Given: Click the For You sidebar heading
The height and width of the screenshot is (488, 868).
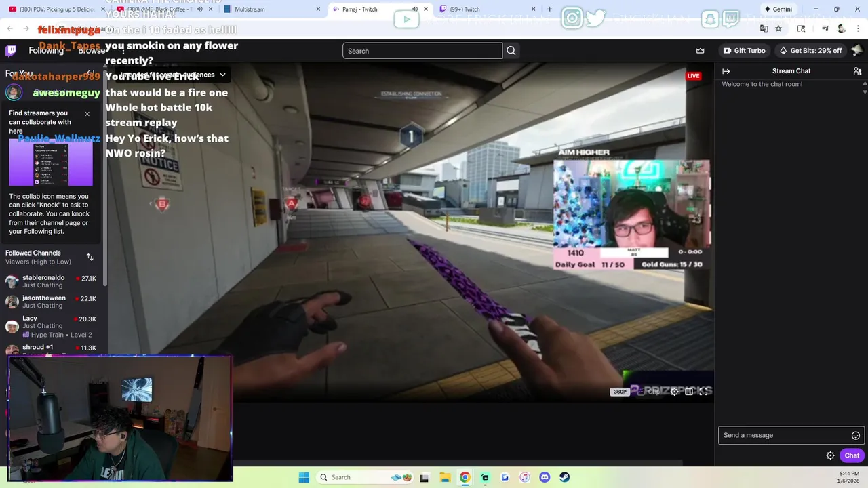Looking at the screenshot, I should pyautogui.click(x=19, y=73).
